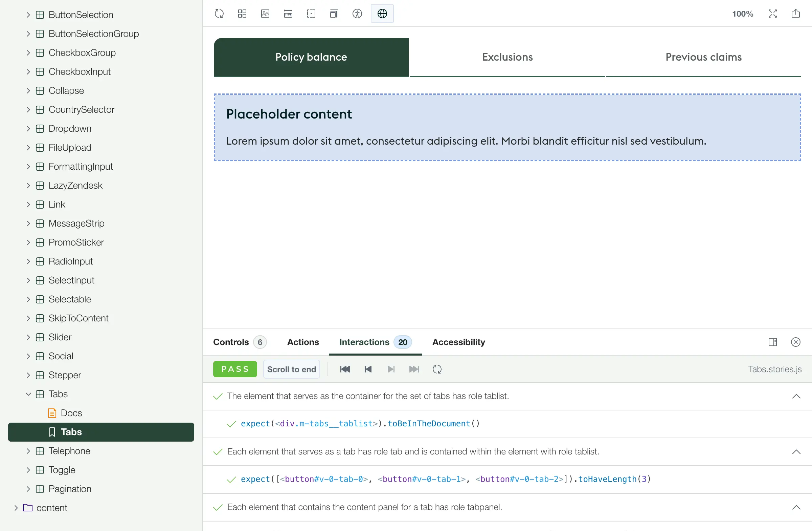Screen dimensions: 812x531
Task: Click the globe locale toolbar icon
Action: [x=382, y=14]
